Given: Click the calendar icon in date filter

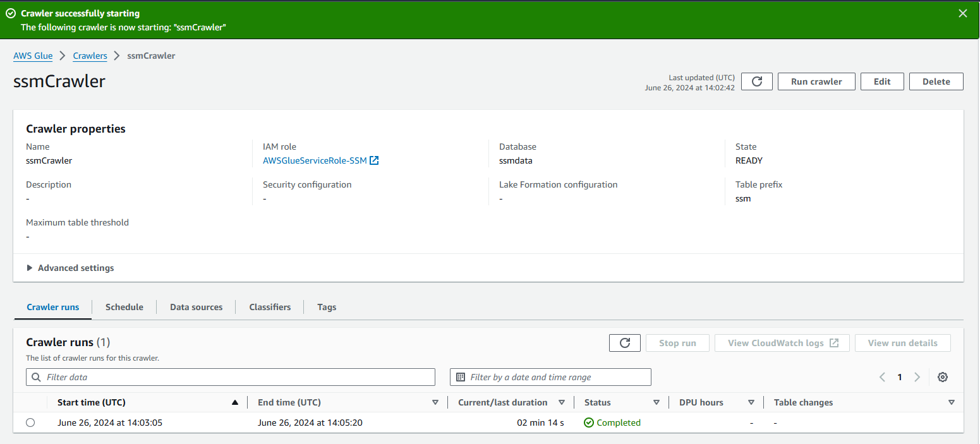Looking at the screenshot, I should tap(461, 377).
